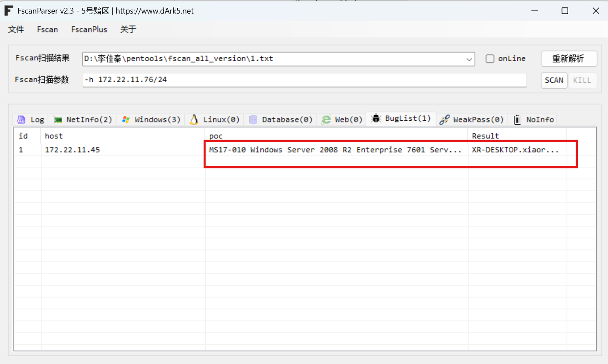
Task: Click the Web browser tab icon
Action: (x=326, y=119)
